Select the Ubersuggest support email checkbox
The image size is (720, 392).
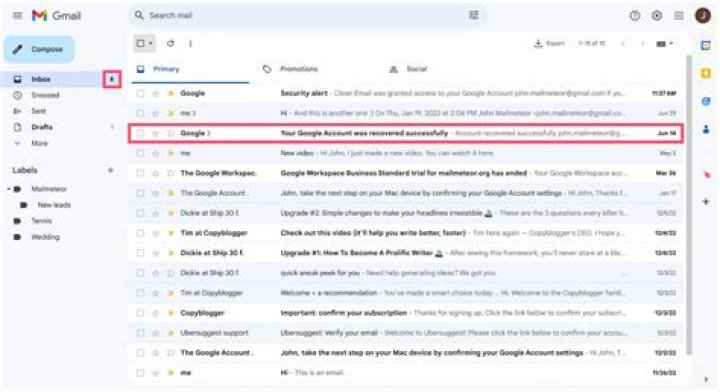pos(141,333)
